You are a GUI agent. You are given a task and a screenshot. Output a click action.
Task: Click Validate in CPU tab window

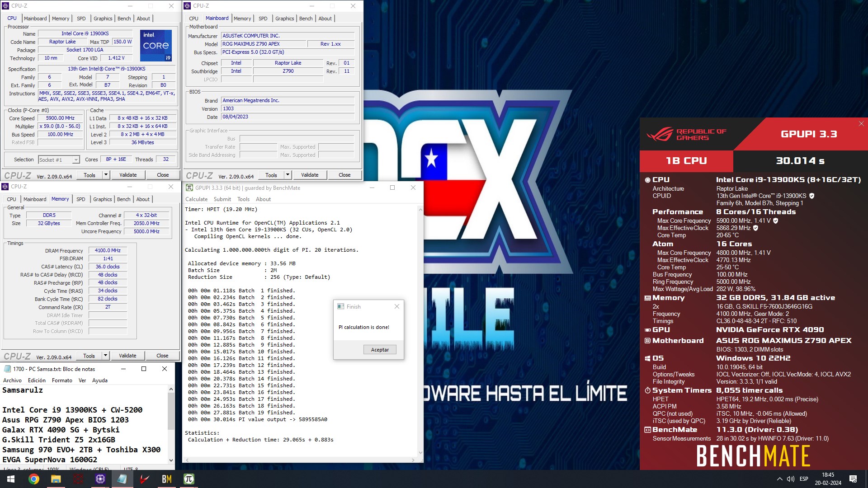click(128, 175)
